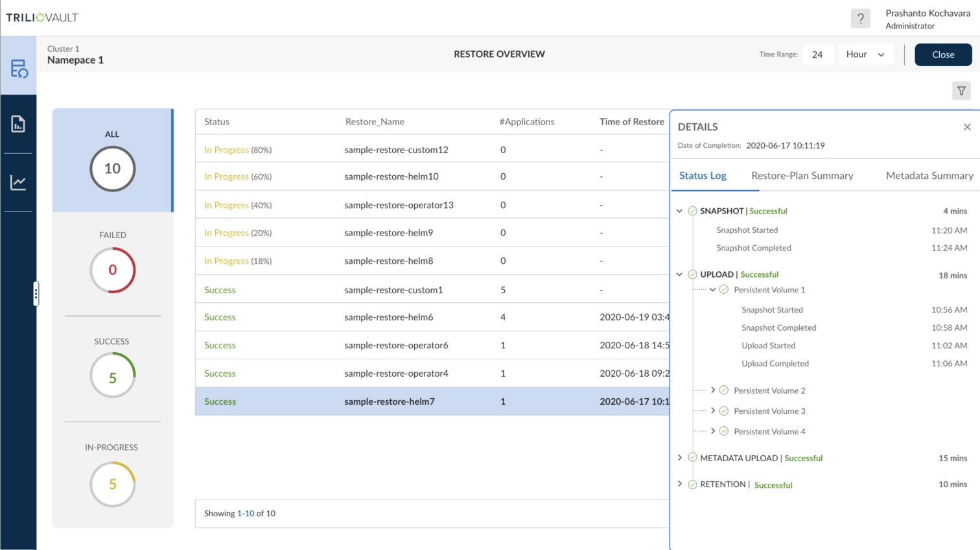Click the 1-10 pagination link

pos(246,513)
